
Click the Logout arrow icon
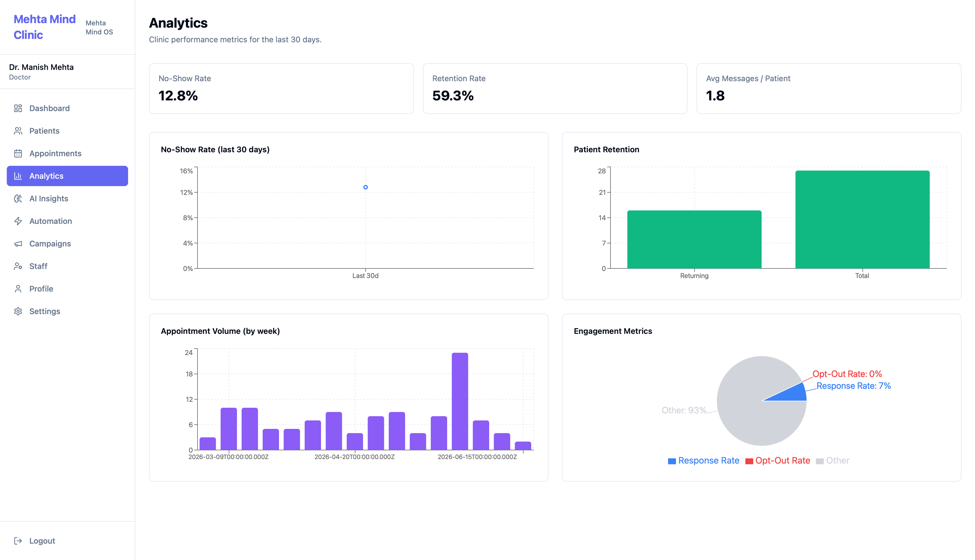point(18,541)
